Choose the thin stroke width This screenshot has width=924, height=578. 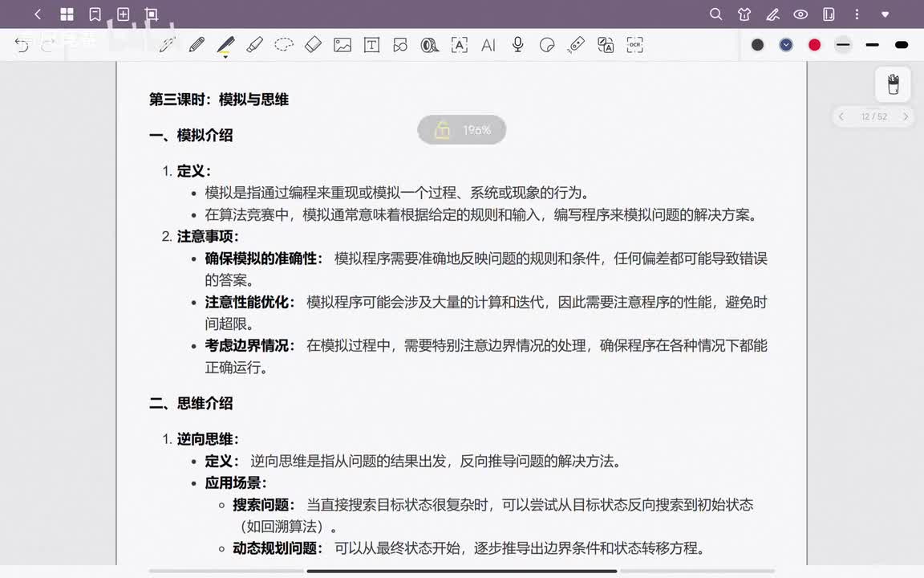tap(843, 45)
